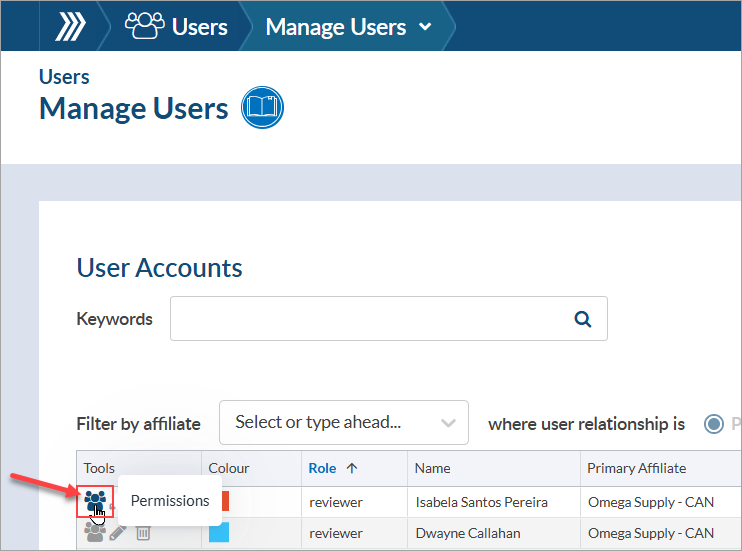The width and height of the screenshot is (742, 551).
Task: Click the pencil edit icon for Dwayne Callahan
Action: (x=118, y=533)
